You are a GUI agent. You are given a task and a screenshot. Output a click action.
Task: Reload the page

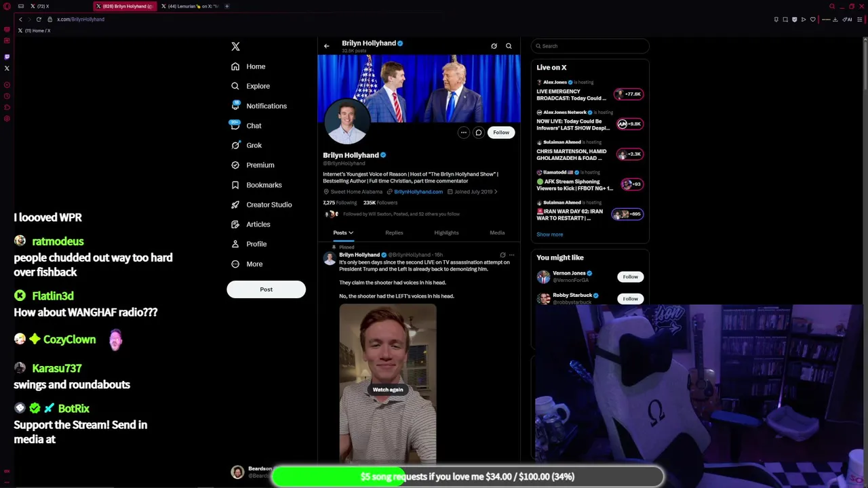point(39,19)
